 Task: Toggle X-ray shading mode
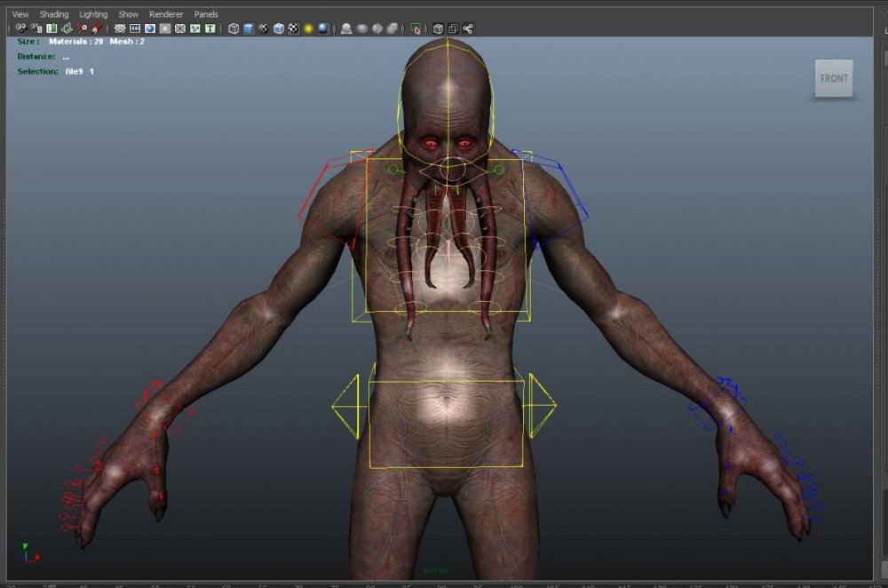coord(438,28)
